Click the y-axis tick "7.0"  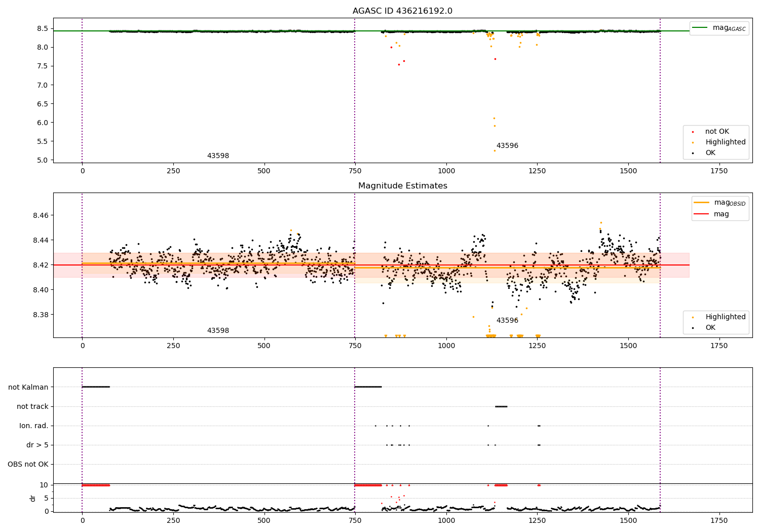tap(43, 85)
